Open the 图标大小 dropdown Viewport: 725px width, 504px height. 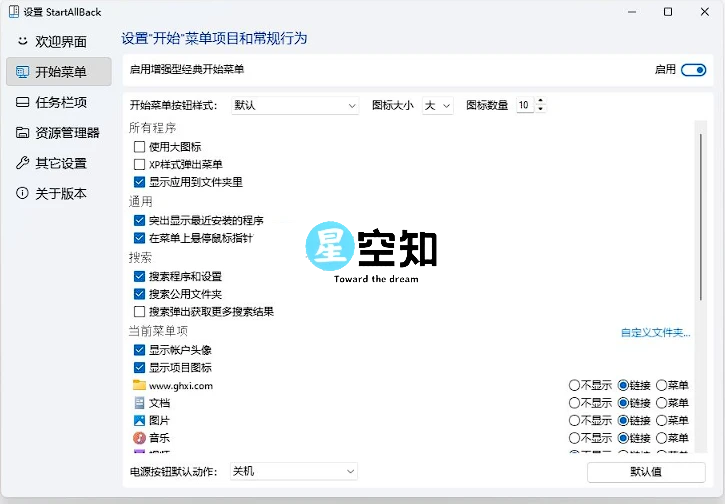tap(437, 105)
